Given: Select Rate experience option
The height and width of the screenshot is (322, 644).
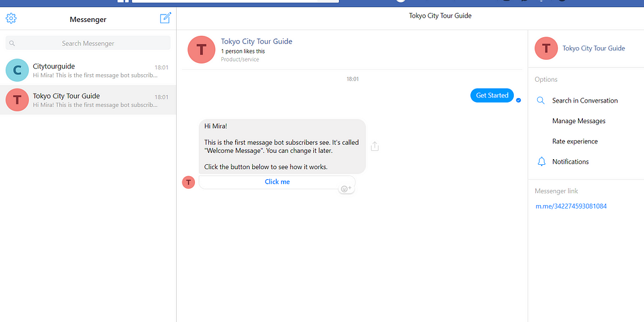Looking at the screenshot, I should tap(575, 142).
